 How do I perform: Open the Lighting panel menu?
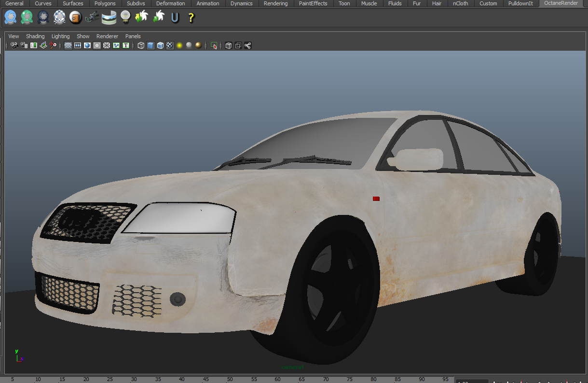click(61, 36)
